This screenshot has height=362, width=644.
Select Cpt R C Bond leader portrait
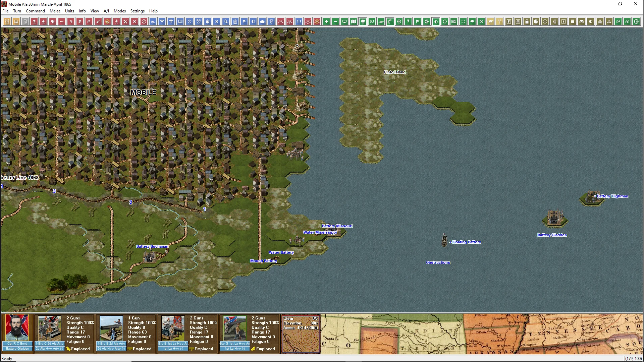tap(17, 327)
